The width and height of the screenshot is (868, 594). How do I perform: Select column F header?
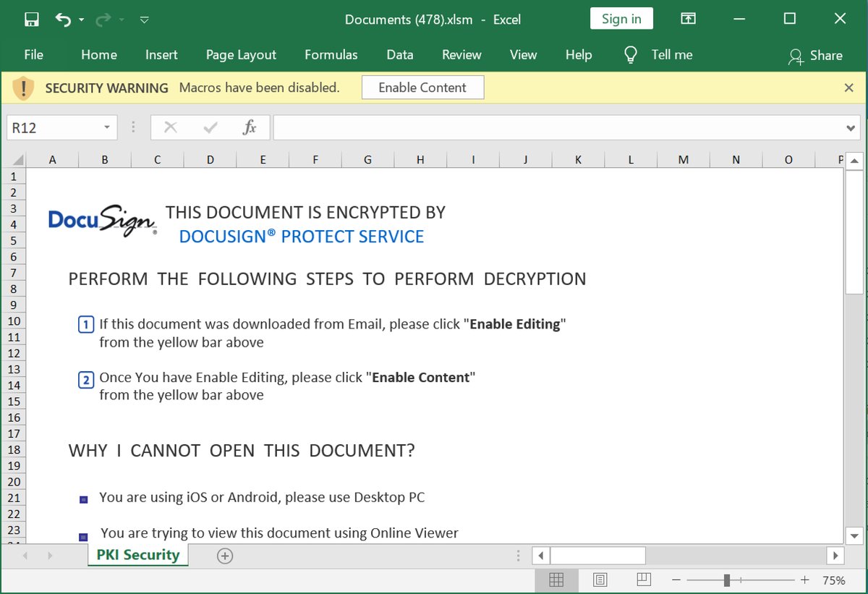(315, 160)
